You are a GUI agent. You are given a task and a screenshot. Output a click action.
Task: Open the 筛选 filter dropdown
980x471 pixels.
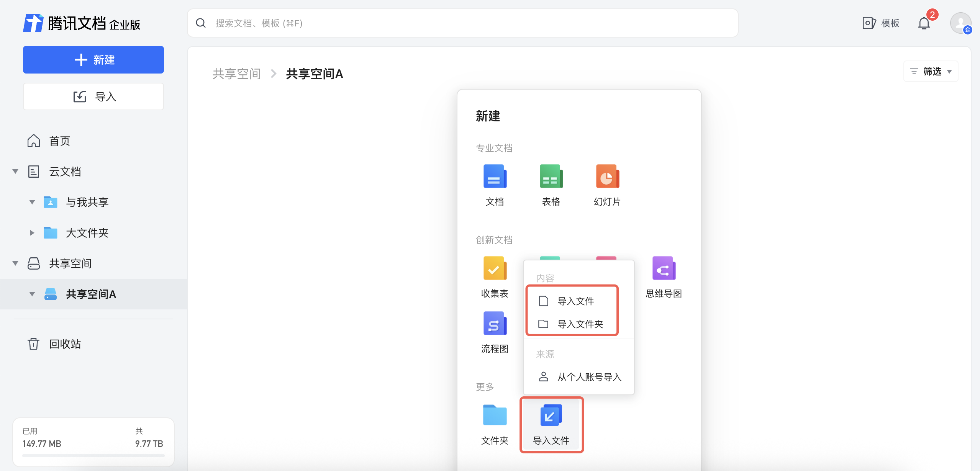click(x=931, y=72)
